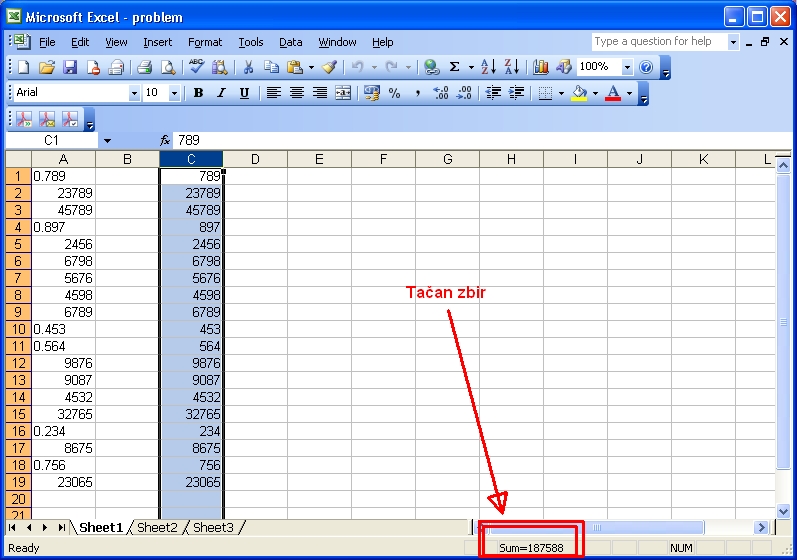Open Print Preview icon

pos(168,67)
